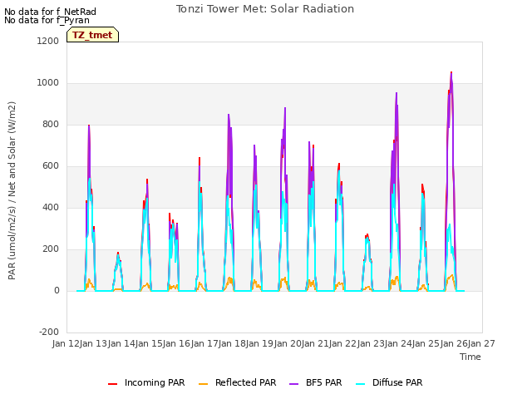
Task: Click the Time x-axis label
Action: point(470,357)
